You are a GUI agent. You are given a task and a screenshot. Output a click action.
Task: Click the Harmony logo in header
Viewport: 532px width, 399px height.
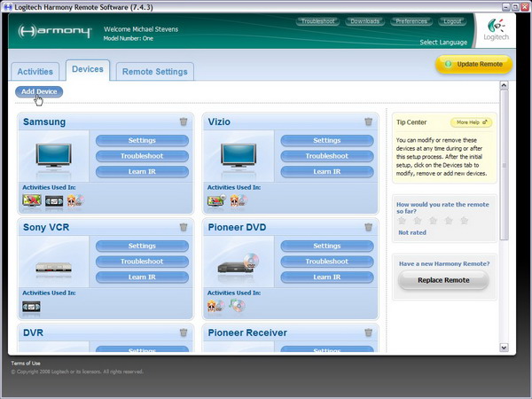55,31
